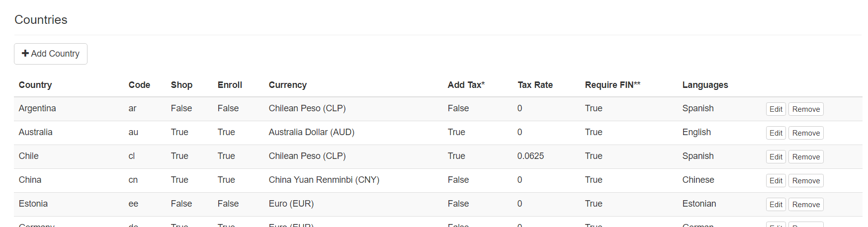
Task: Click the Currency column header
Action: 288,85
